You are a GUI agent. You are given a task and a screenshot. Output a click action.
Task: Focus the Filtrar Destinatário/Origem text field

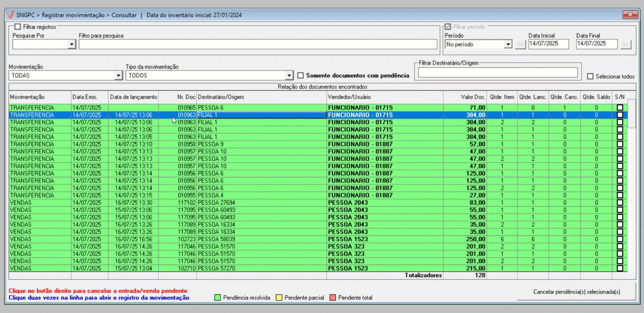[497, 72]
